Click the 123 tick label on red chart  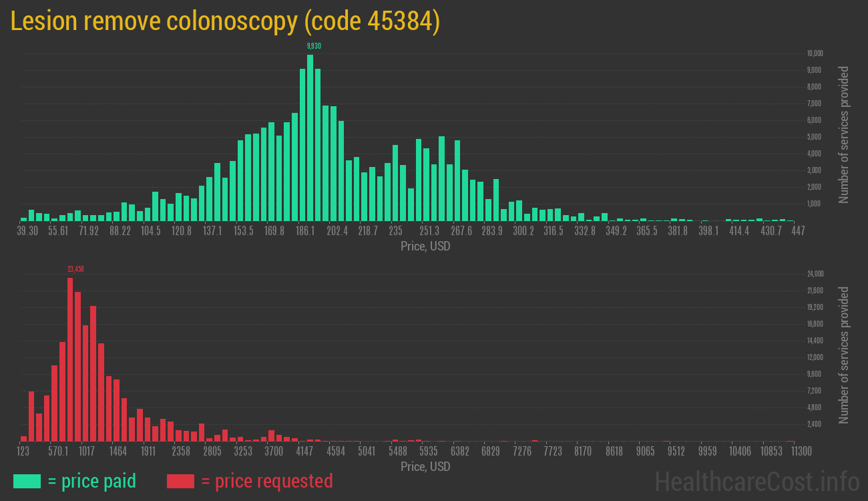click(23, 452)
